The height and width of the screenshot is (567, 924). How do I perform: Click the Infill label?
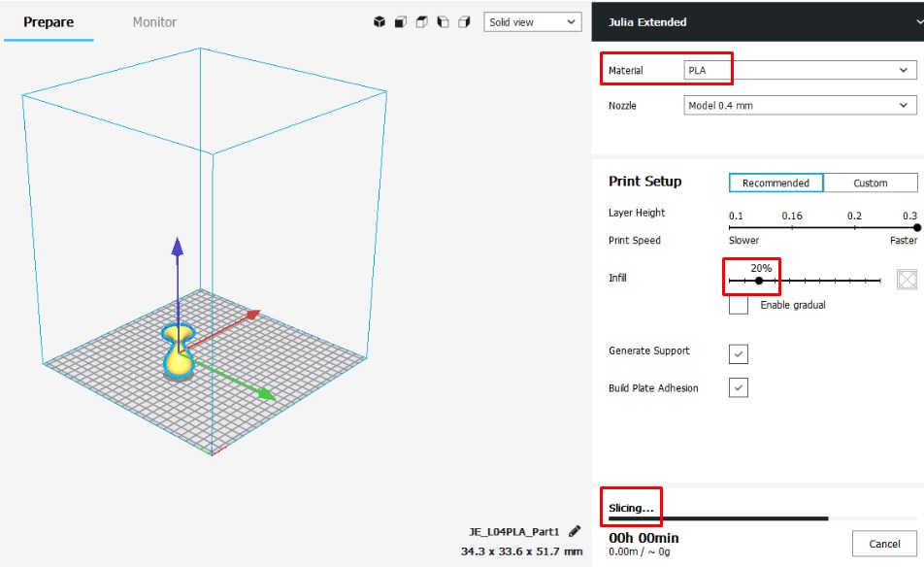coord(617,278)
